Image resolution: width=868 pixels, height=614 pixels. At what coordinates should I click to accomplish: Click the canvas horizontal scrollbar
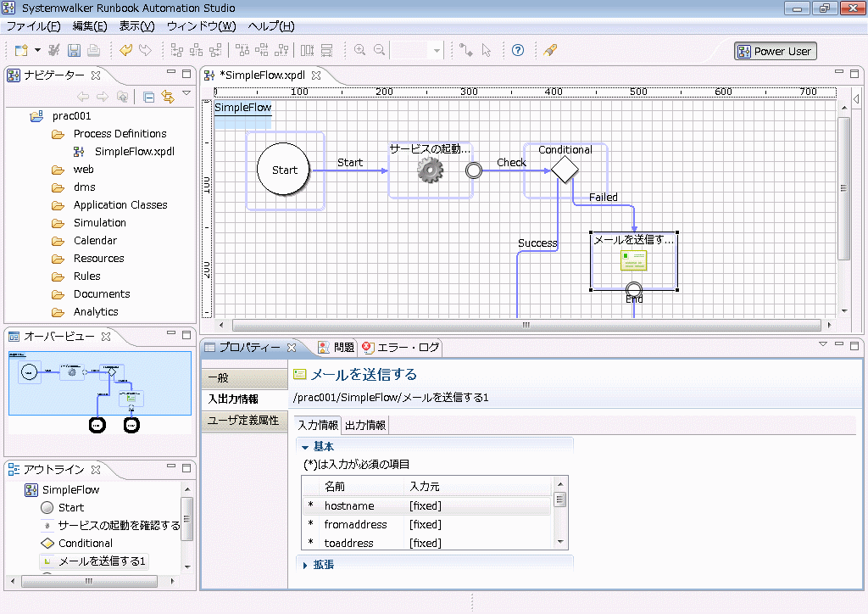(x=526, y=325)
